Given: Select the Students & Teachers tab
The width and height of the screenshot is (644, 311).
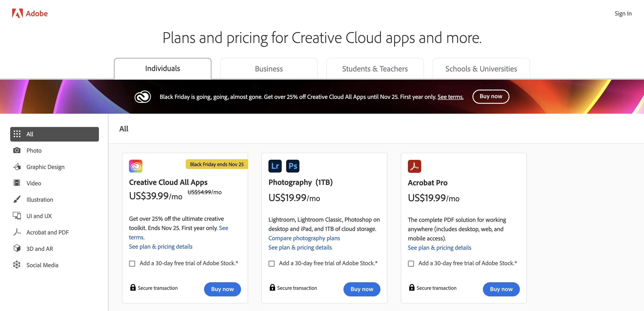Looking at the screenshot, I should point(375,69).
